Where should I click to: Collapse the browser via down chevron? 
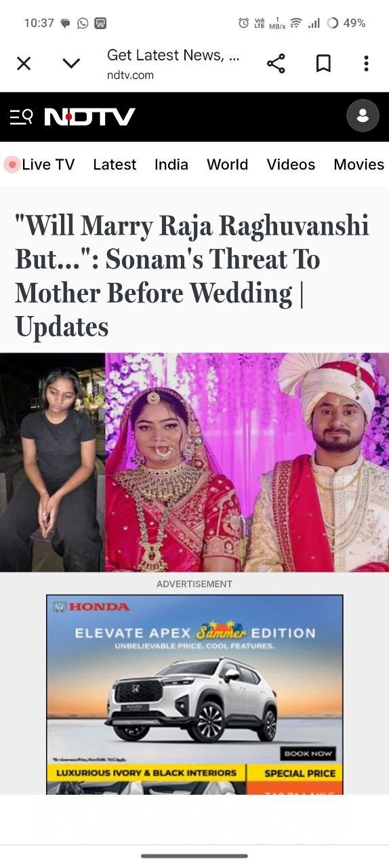point(71,64)
